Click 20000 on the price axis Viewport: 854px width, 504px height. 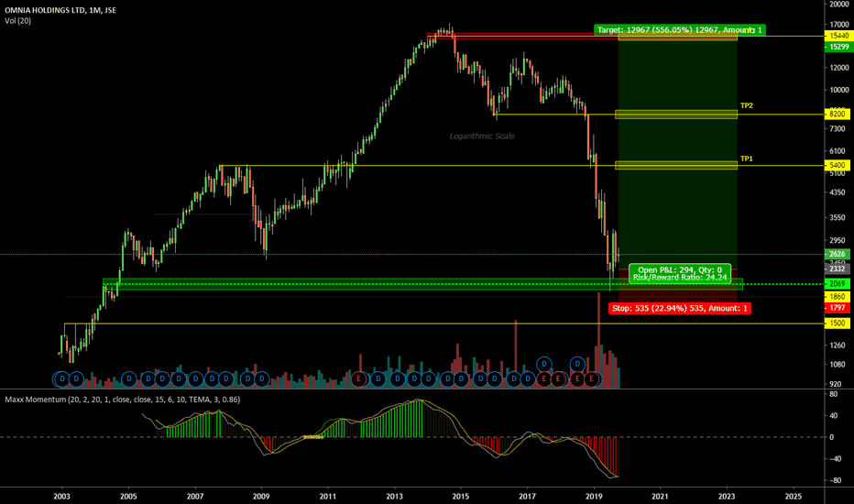[839, 4]
